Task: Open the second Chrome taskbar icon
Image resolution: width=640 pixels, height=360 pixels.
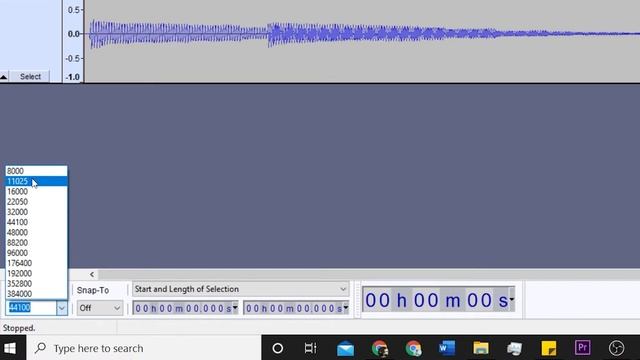Action: (413, 348)
